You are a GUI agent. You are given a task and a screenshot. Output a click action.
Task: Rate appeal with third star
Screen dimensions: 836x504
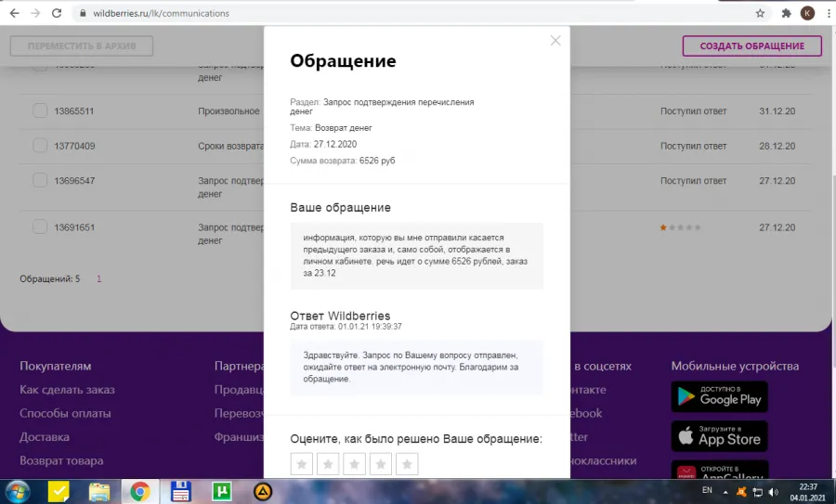(354, 464)
